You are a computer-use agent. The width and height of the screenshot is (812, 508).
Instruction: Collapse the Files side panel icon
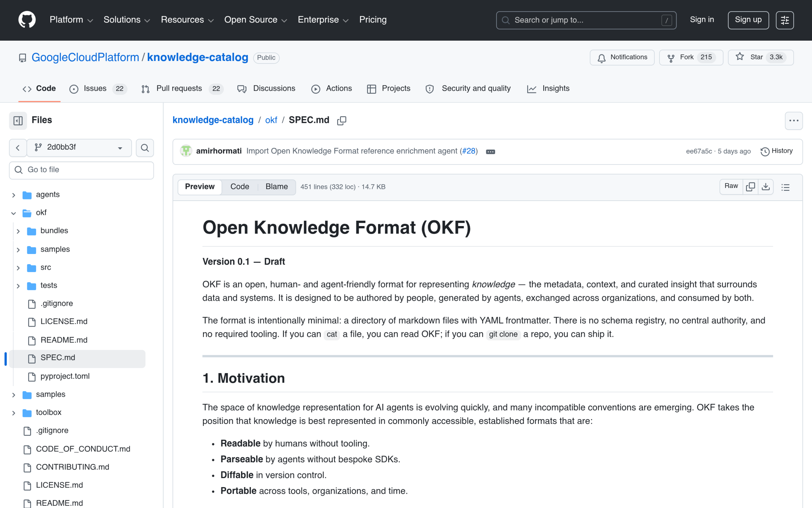point(18,120)
